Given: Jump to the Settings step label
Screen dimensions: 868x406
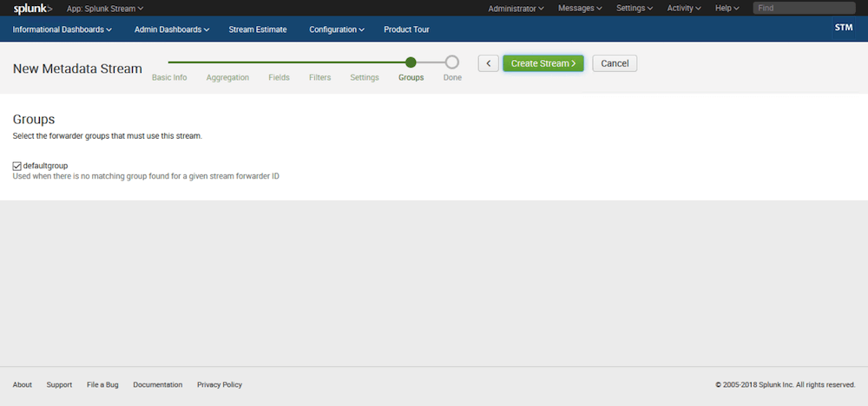Looking at the screenshot, I should [x=365, y=77].
